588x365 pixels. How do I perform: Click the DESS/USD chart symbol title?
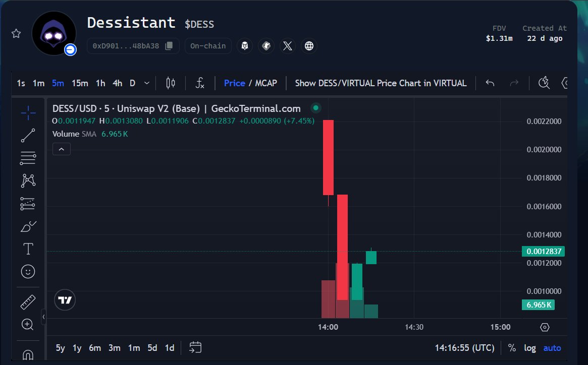tap(176, 109)
